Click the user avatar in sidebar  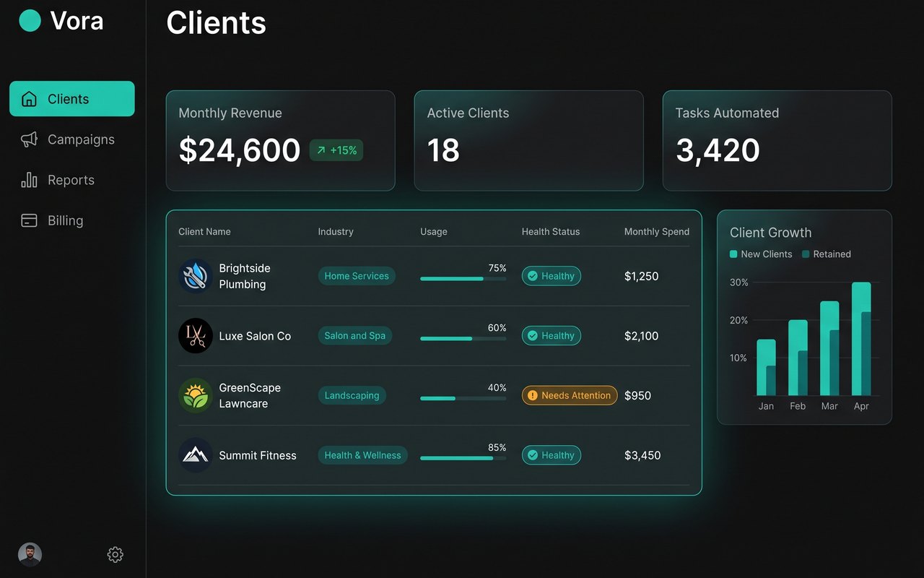(x=30, y=554)
